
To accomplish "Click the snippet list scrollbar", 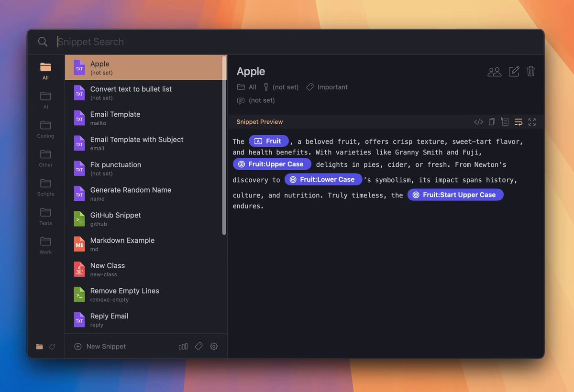I will click(x=224, y=143).
